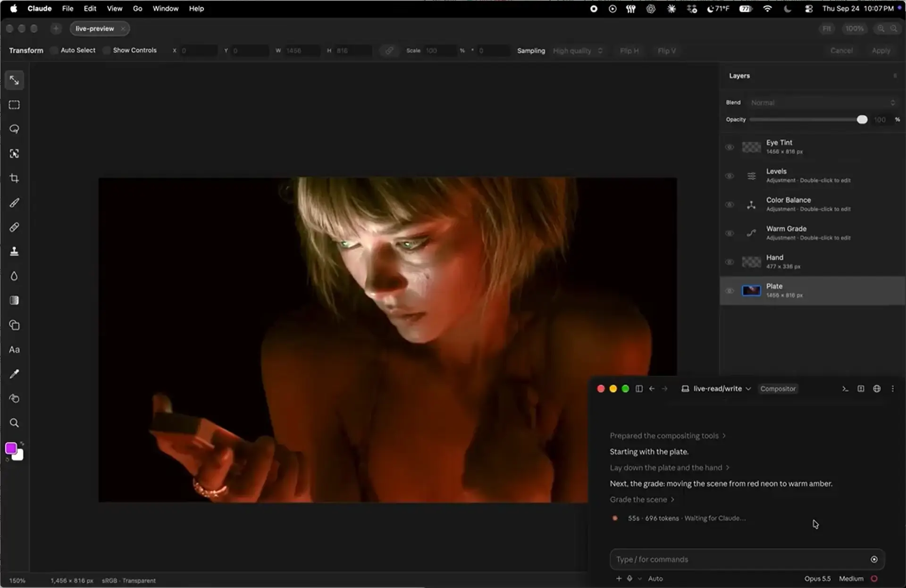Click the globe icon in chat window
Image resolution: width=906 pixels, height=588 pixels.
(877, 389)
